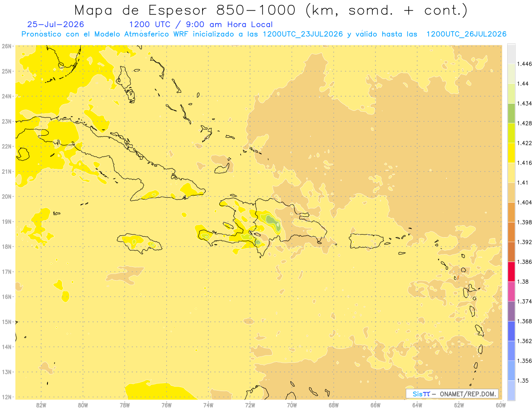Click the Puerto Rico island outline
The width and height of the screenshot is (532, 411).
(366, 241)
